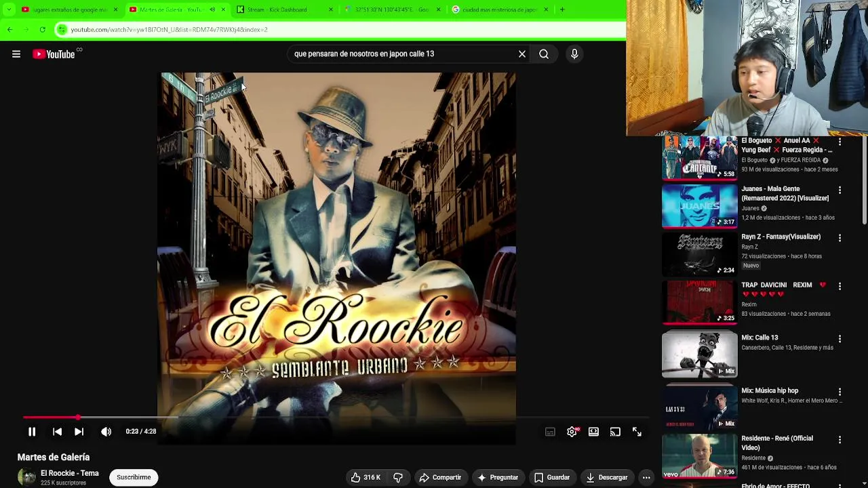Open options menu for Rayn Z - Fantasy
The image size is (868, 488).
tap(840, 239)
